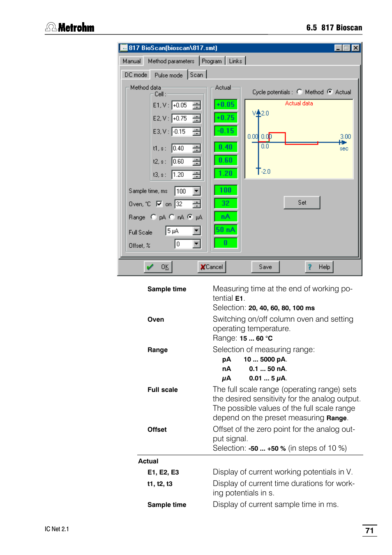Click the Save button

tap(265, 267)
